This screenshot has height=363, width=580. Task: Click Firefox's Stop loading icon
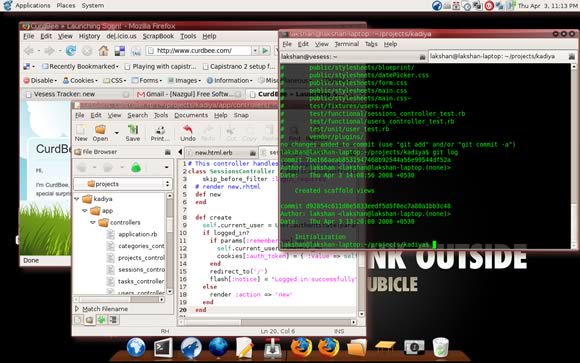[x=87, y=51]
